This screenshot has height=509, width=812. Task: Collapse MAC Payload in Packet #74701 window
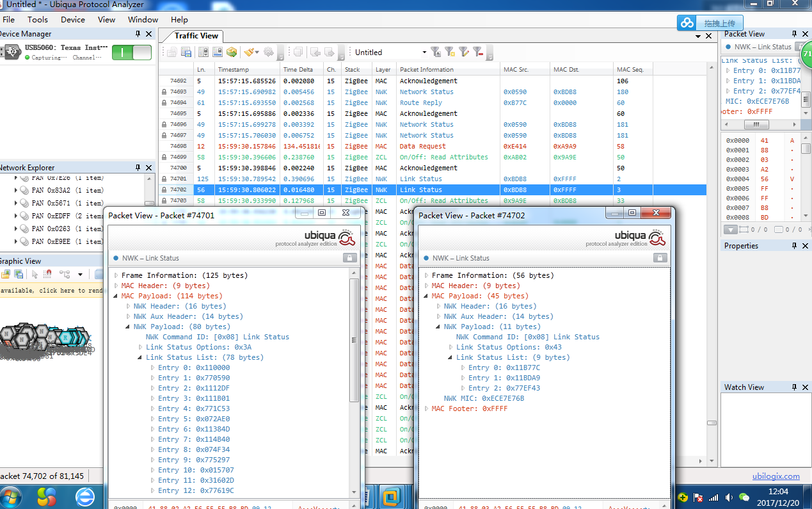116,296
